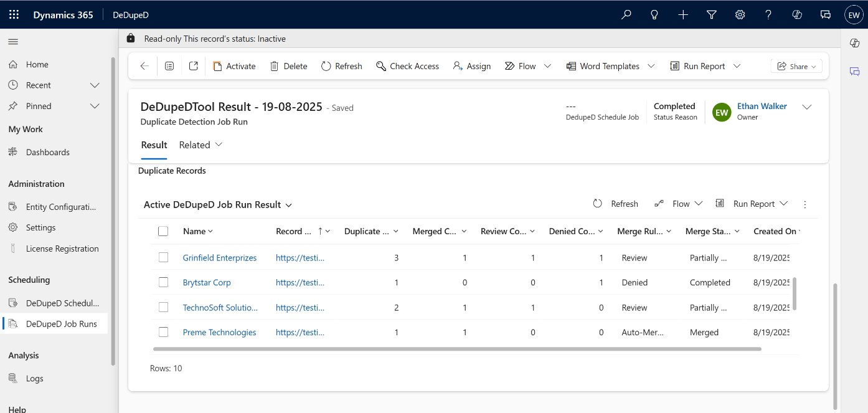This screenshot has height=413, width=868.
Task: Open record in new window icon
Action: pos(193,66)
